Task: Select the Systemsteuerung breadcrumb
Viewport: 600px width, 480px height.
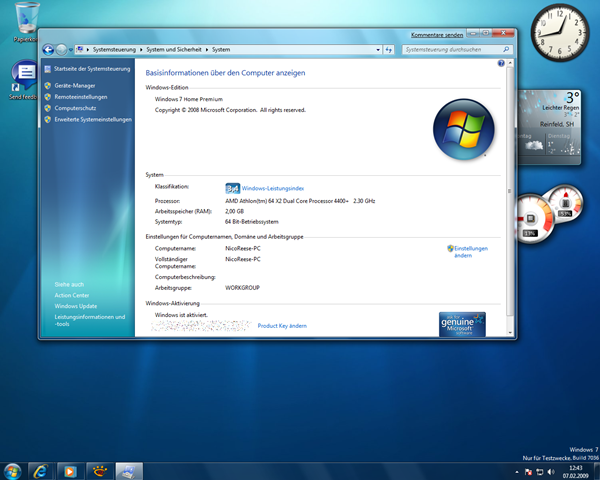Action: coord(114,50)
